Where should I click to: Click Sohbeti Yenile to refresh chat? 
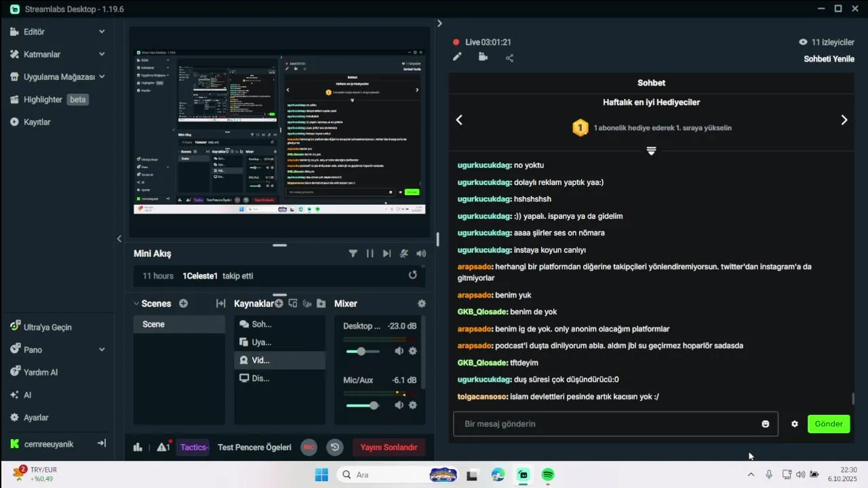(829, 59)
